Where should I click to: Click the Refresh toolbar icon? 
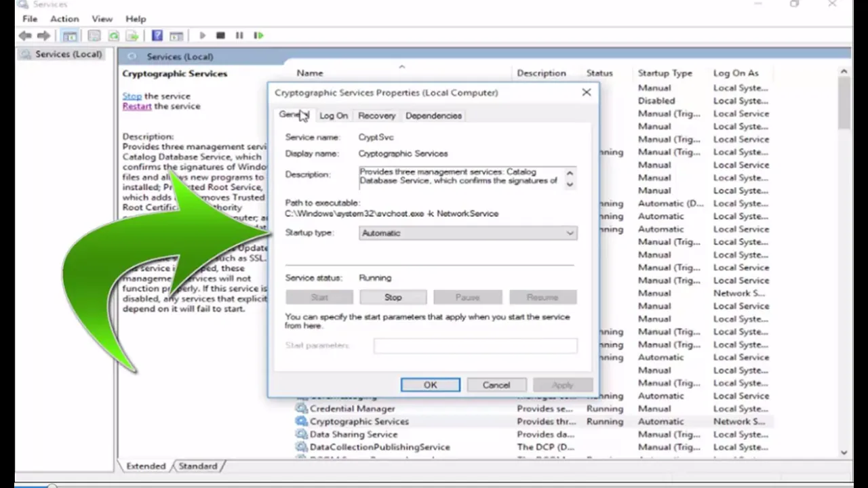[x=113, y=35]
